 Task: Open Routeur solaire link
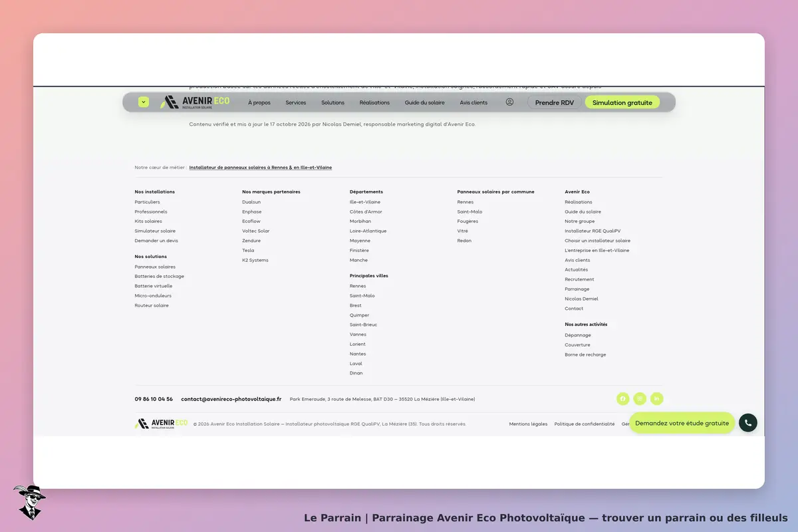coord(152,305)
